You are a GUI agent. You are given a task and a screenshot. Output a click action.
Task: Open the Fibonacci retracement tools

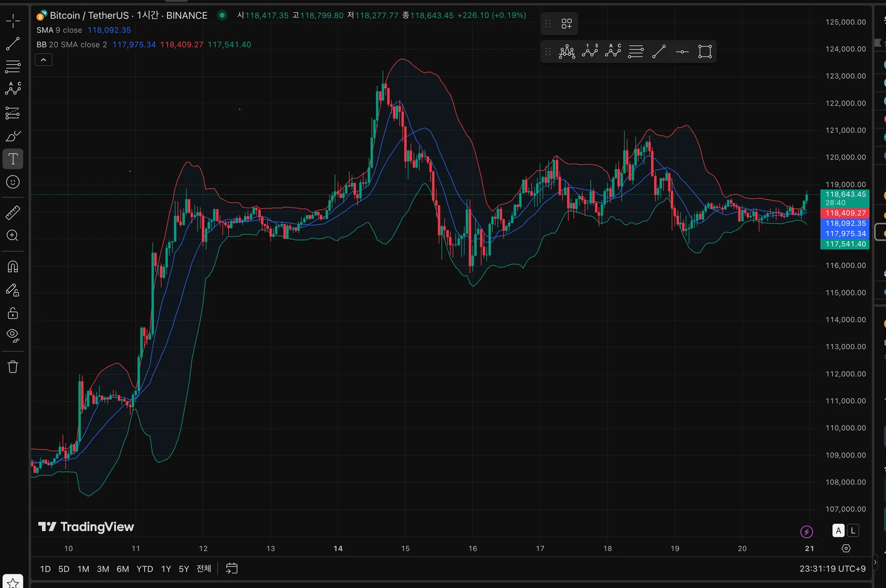pyautogui.click(x=13, y=67)
